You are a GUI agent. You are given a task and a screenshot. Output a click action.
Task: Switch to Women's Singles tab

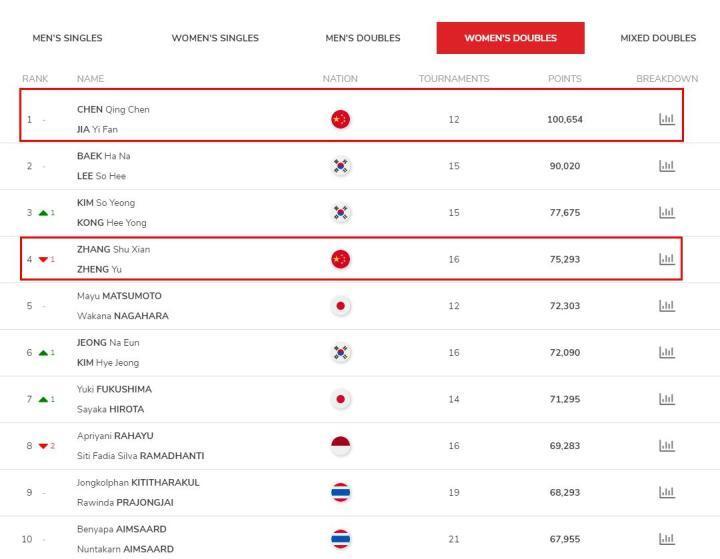[x=215, y=38]
